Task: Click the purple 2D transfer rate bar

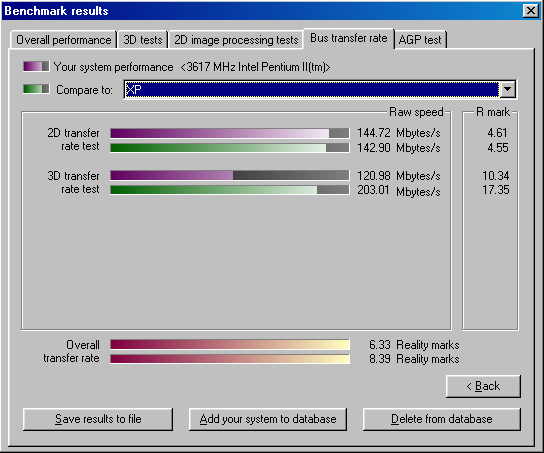Action: click(230, 133)
